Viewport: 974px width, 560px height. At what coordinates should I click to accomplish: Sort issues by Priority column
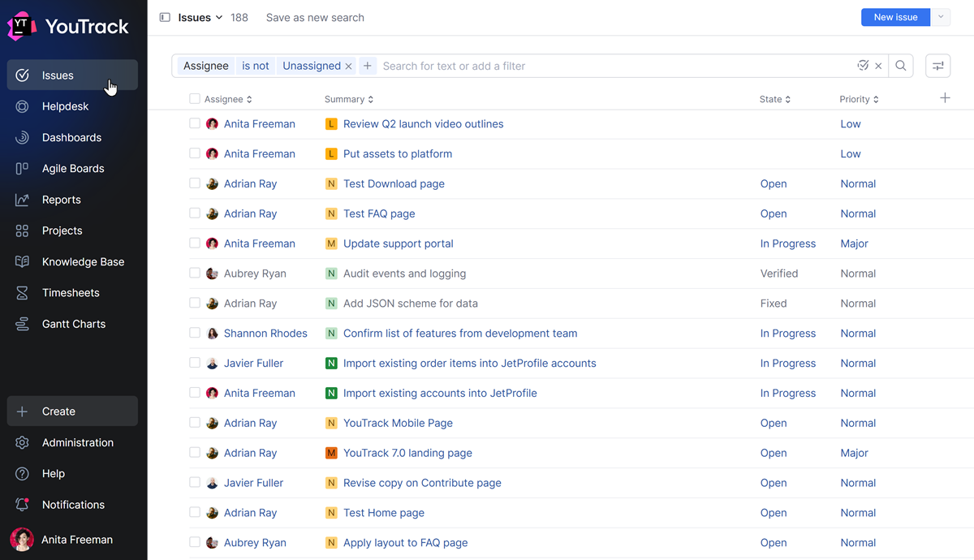(859, 98)
